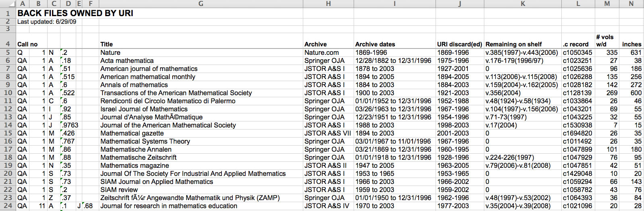Screen dimensions: 644x211
Task: Select column H header
Action: point(328,4)
